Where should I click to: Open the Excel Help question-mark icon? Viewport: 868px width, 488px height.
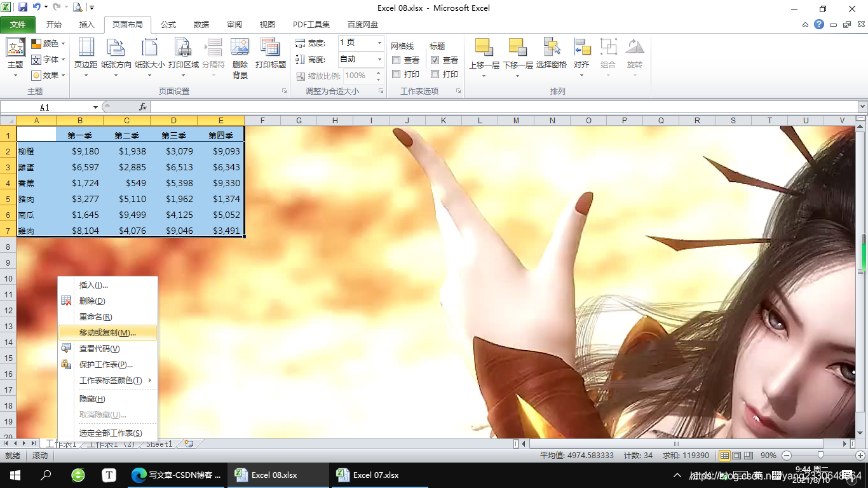819,25
